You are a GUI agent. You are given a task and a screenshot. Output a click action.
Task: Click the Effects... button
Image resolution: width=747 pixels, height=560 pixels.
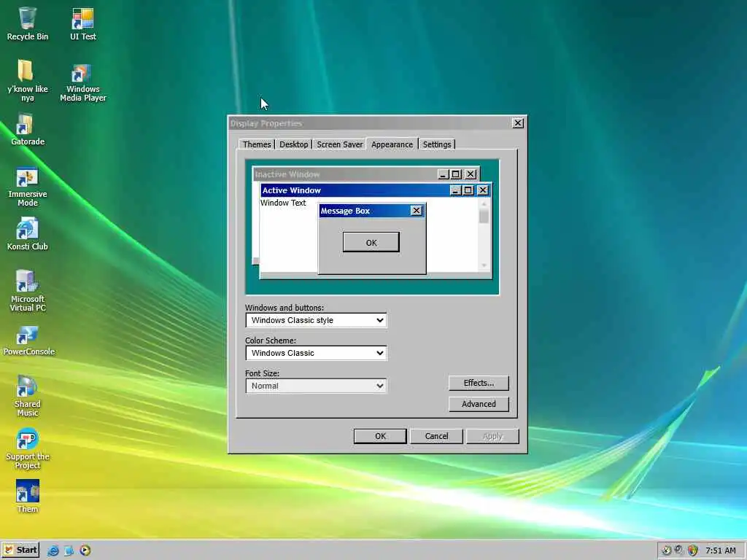479,383
